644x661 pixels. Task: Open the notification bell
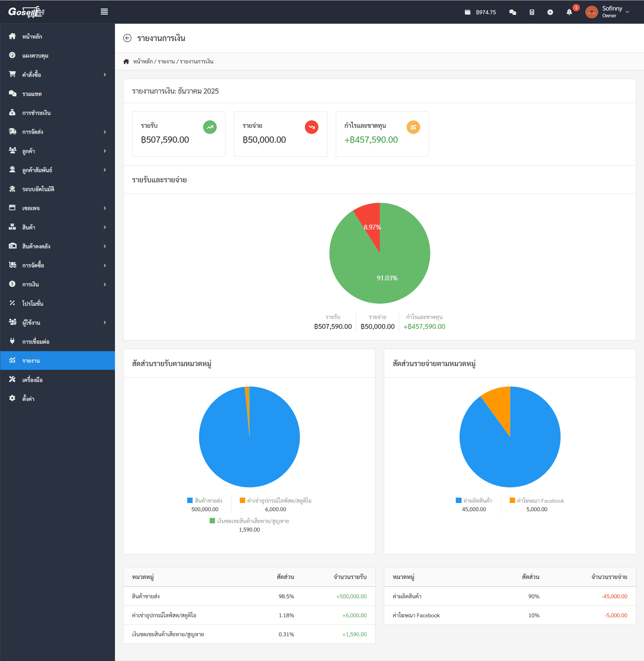tap(569, 12)
